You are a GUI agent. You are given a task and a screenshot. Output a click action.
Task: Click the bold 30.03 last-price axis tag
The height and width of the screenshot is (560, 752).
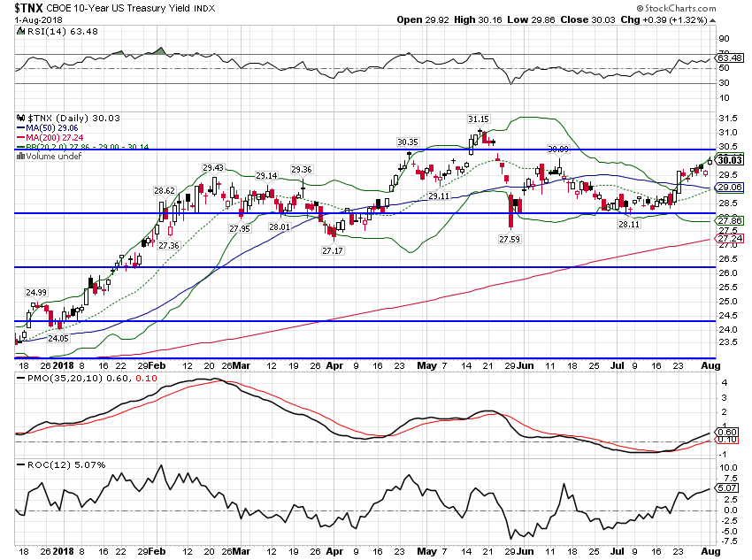click(730, 160)
